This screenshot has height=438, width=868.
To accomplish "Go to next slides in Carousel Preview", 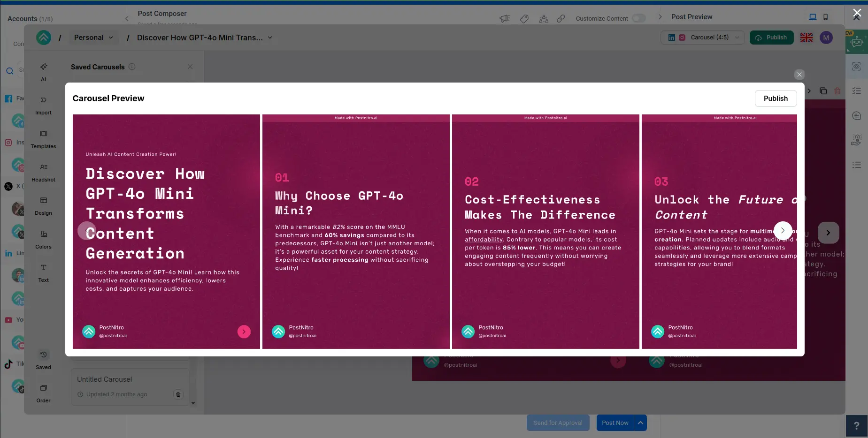I will 783,230.
